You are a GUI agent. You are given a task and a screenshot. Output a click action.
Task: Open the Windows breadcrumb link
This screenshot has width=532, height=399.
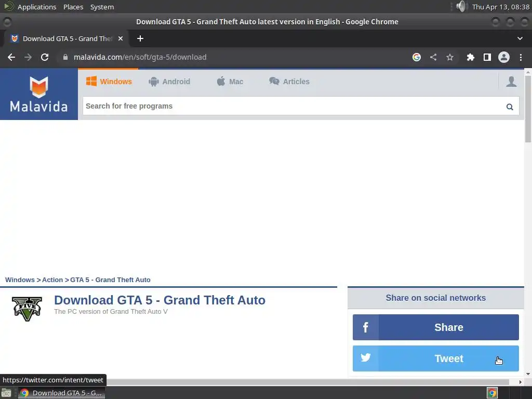[x=20, y=280]
